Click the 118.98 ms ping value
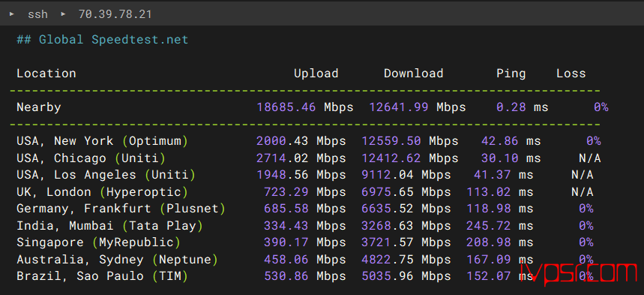Viewport: 644px width, 295px height. [500, 209]
